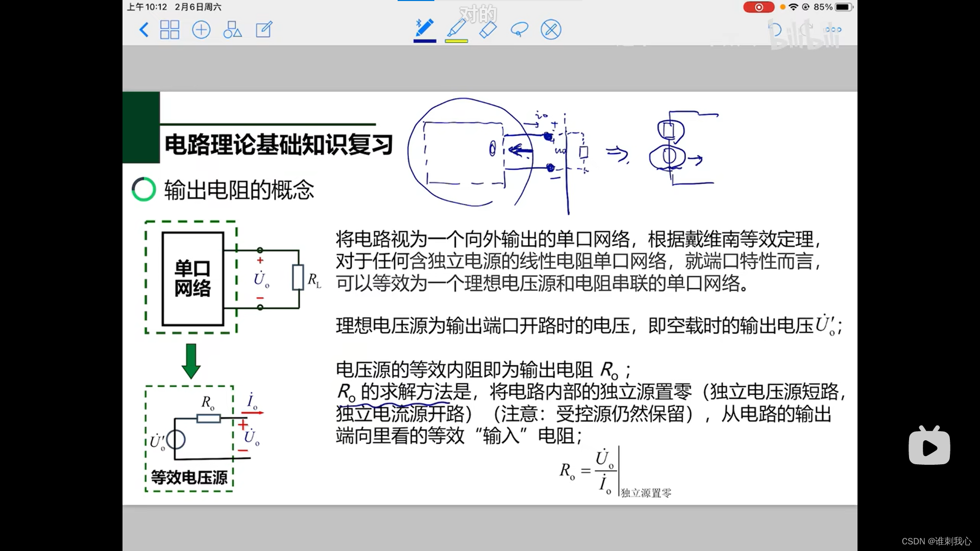Image resolution: width=980 pixels, height=551 pixels.
Task: Click the dark blue pen color bar
Action: pos(425,41)
